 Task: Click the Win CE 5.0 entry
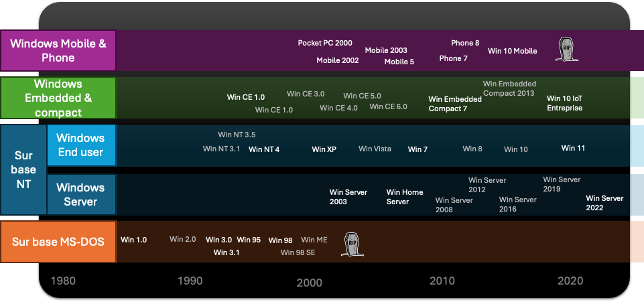coord(363,96)
